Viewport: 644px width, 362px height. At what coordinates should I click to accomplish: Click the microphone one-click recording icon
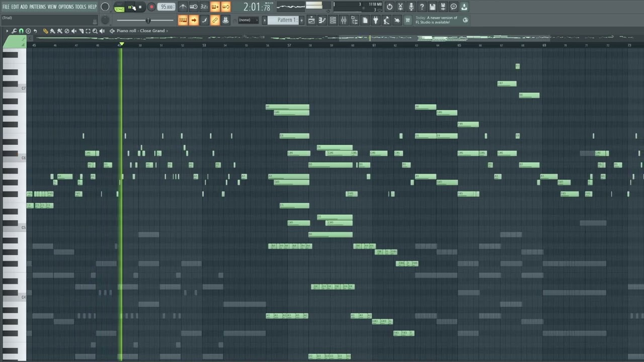pos(411,7)
